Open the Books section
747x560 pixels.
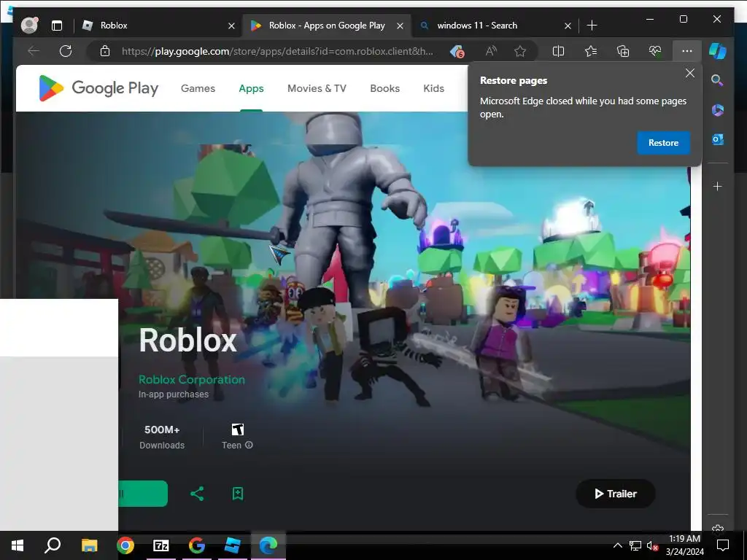pos(385,88)
